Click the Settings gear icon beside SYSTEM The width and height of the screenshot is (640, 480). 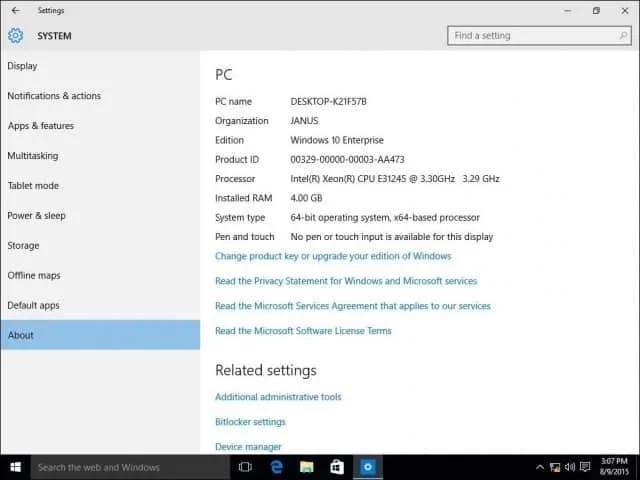tap(16, 36)
